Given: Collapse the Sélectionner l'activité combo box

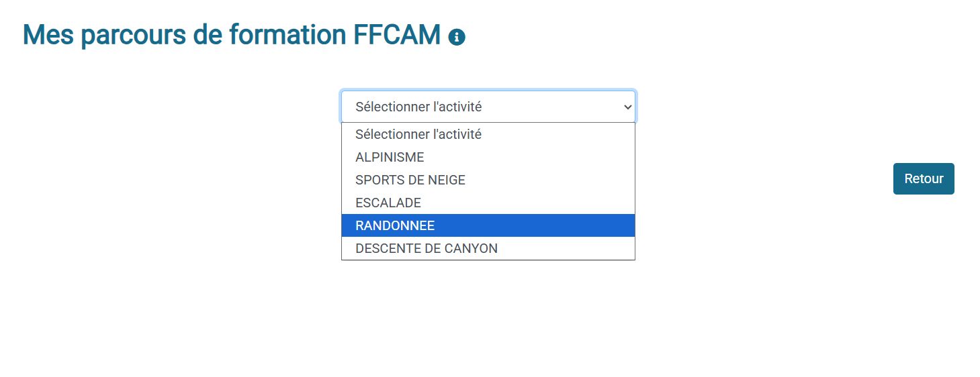Looking at the screenshot, I should click(x=488, y=107).
